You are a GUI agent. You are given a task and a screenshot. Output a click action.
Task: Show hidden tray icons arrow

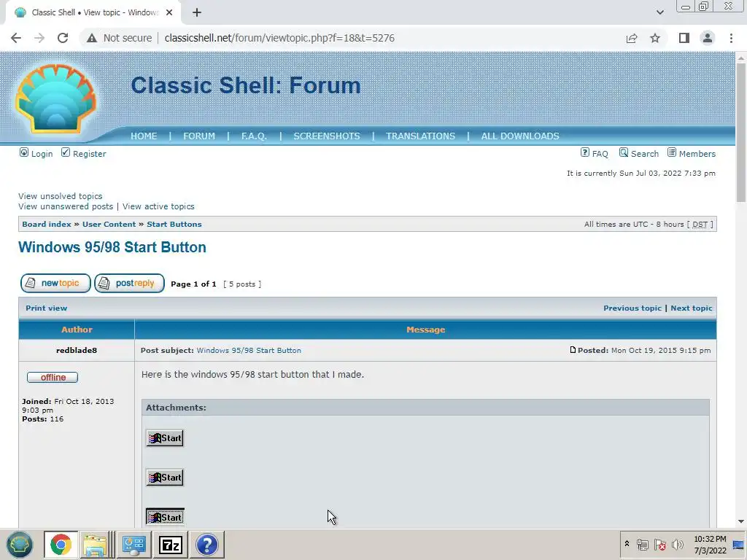tap(627, 544)
